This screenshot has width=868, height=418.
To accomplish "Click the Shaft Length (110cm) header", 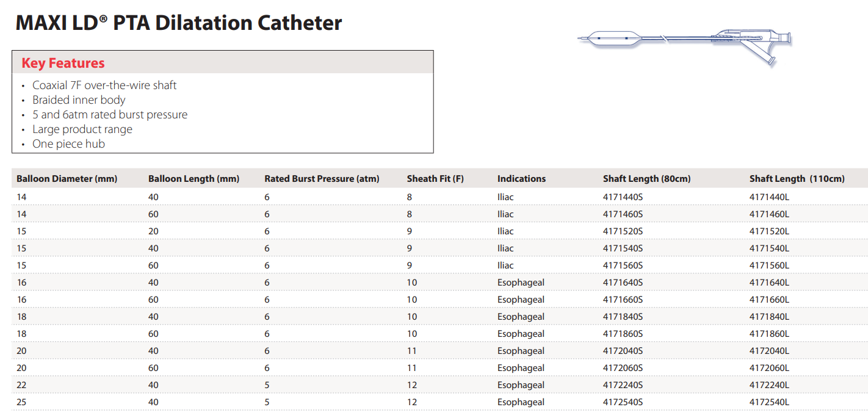I will (797, 179).
